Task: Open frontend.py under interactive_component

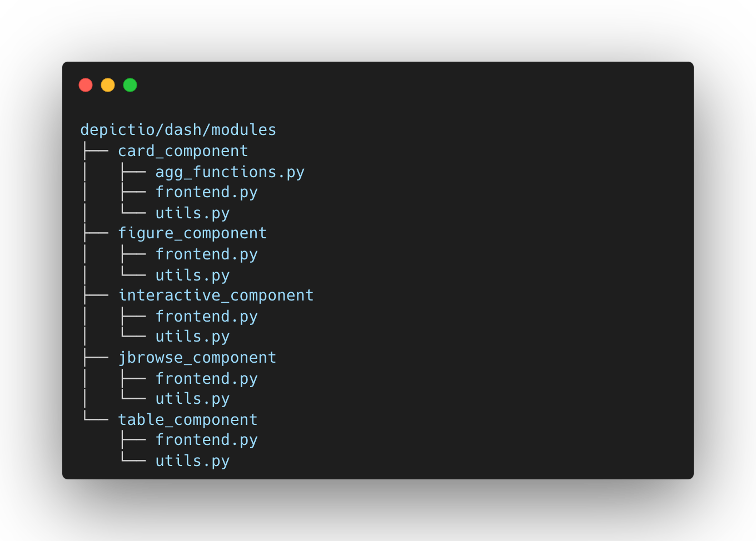Action: pos(206,317)
